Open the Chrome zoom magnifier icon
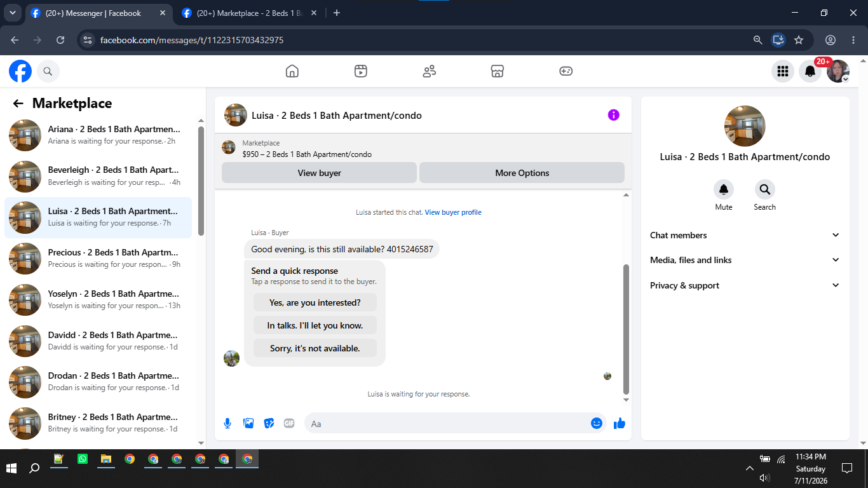The image size is (868, 488). pos(757,40)
